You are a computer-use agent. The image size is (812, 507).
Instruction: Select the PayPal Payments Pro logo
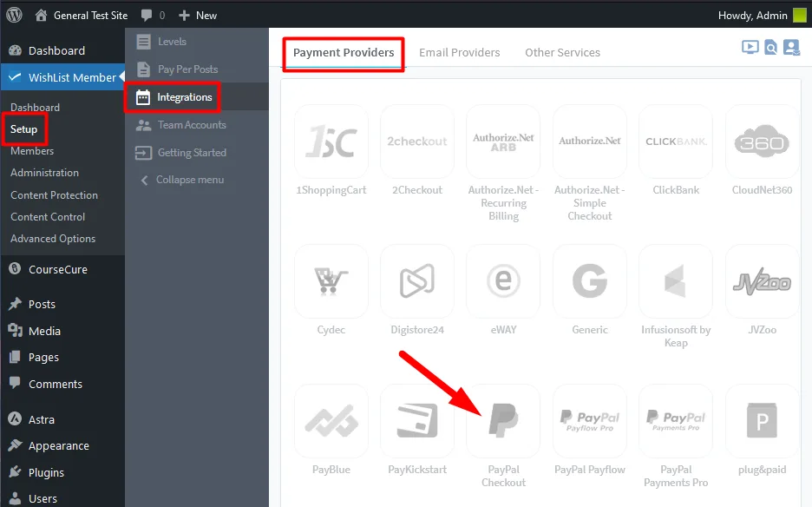coord(676,420)
